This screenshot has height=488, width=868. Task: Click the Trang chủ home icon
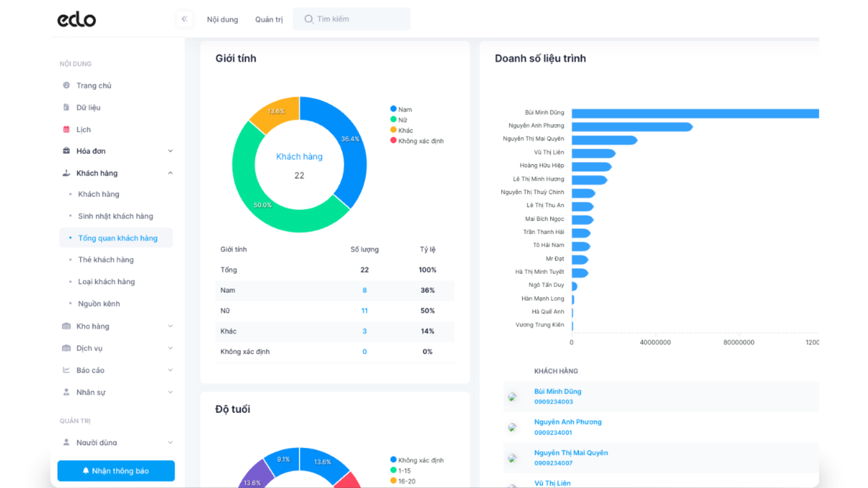[66, 85]
